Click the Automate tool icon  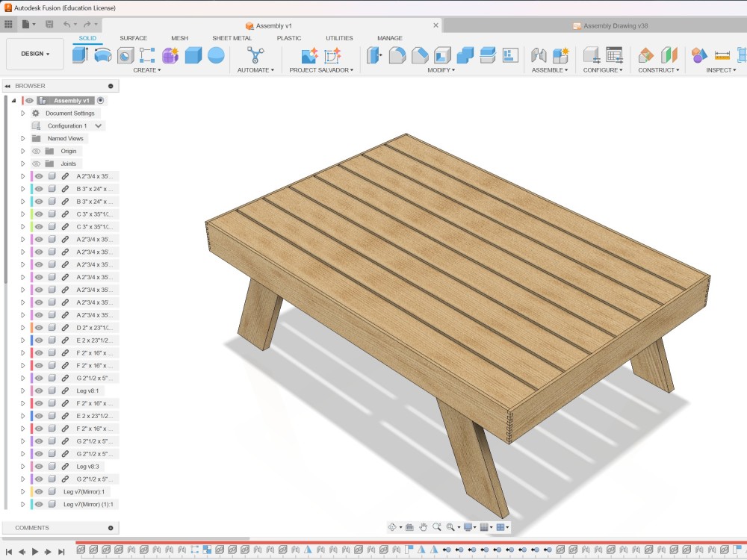tap(255, 55)
